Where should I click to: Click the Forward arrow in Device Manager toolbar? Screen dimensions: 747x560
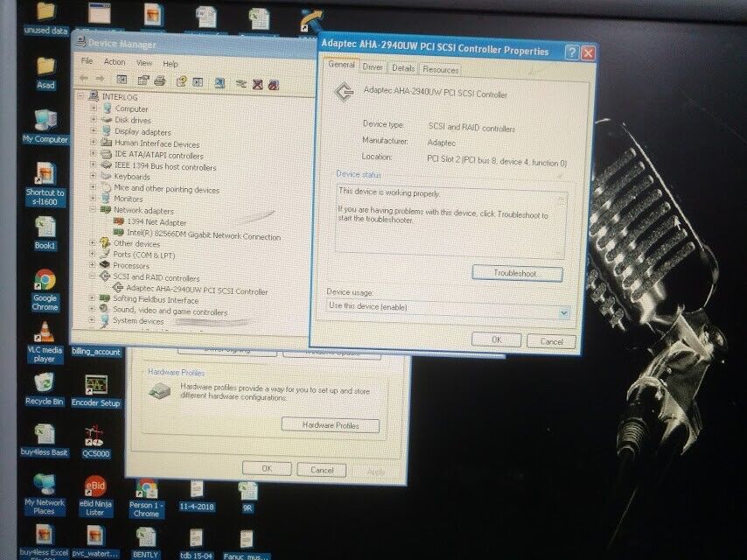[x=100, y=79]
